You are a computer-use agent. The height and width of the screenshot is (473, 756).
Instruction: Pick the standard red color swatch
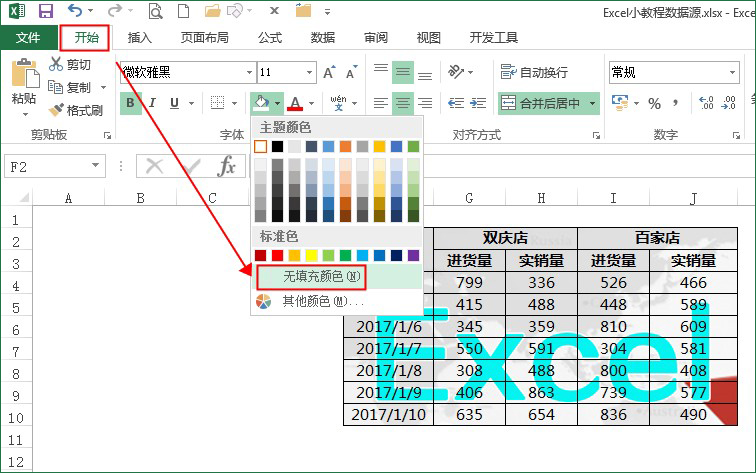point(277,255)
